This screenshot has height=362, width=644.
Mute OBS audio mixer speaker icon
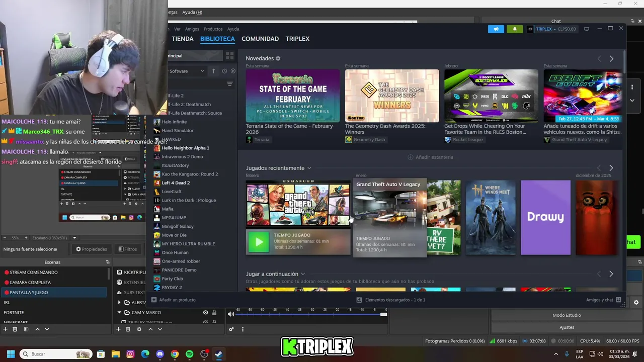coord(231,314)
